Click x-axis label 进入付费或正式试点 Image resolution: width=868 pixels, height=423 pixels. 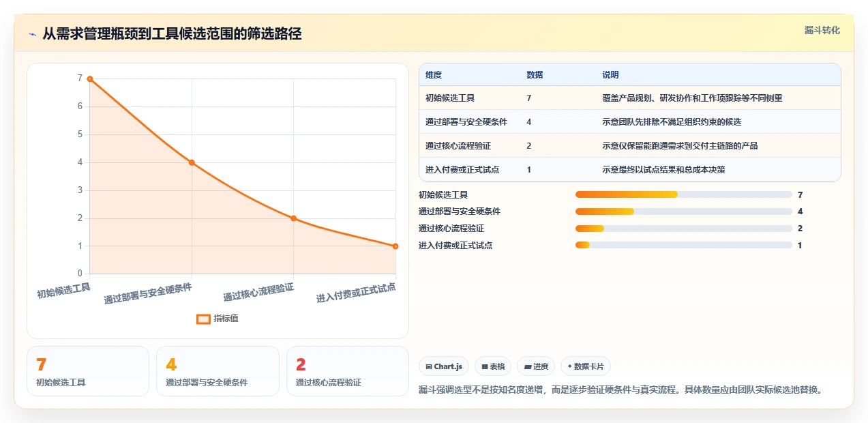[356, 293]
